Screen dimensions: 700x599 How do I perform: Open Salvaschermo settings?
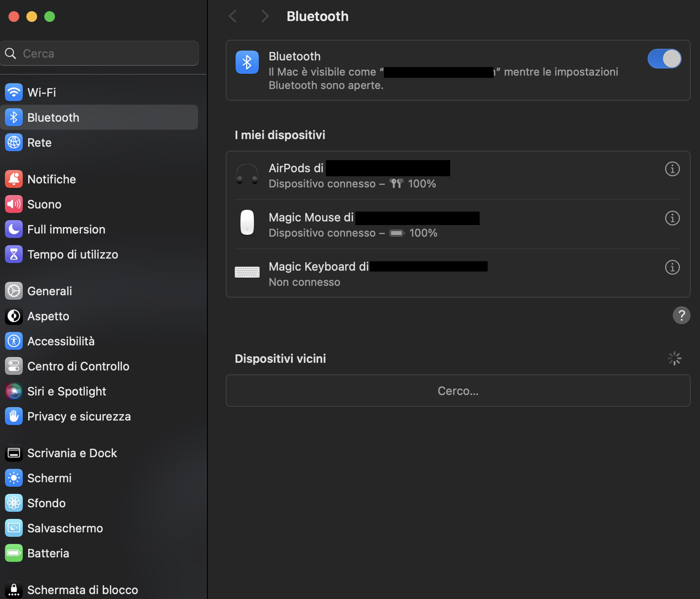click(65, 528)
